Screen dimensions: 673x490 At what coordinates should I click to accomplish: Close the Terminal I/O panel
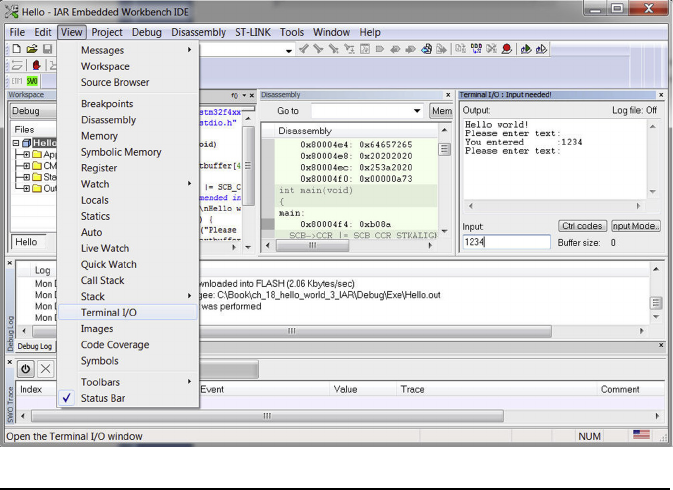click(661, 95)
